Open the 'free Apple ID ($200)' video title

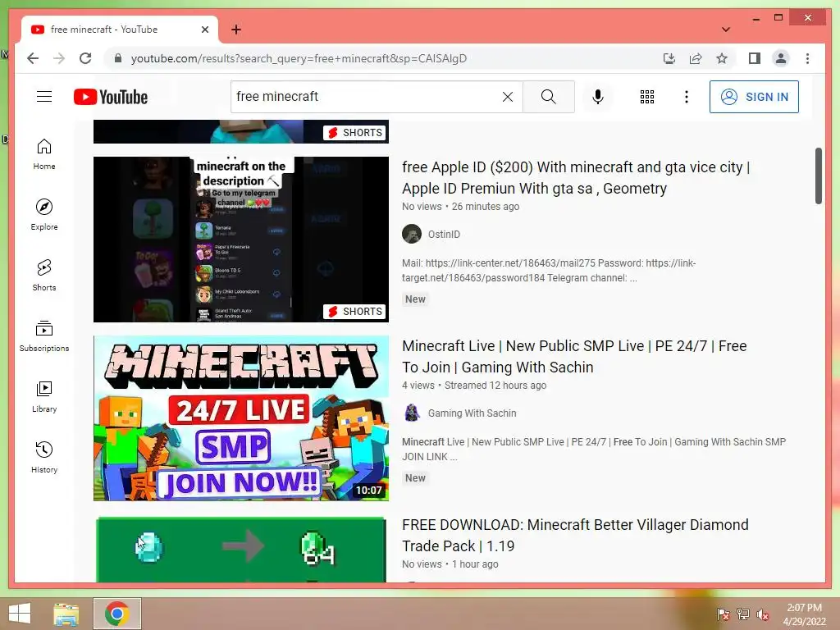click(x=576, y=178)
